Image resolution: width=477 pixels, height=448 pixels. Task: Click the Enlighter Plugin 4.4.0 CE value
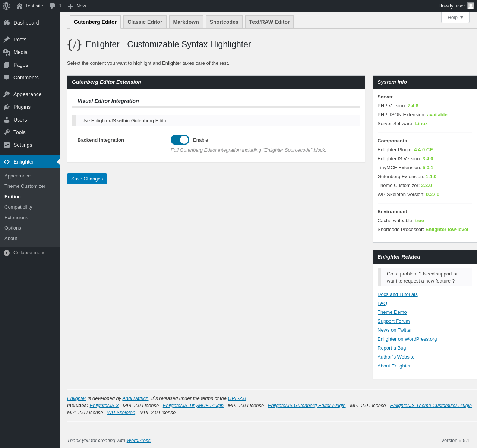click(423, 150)
